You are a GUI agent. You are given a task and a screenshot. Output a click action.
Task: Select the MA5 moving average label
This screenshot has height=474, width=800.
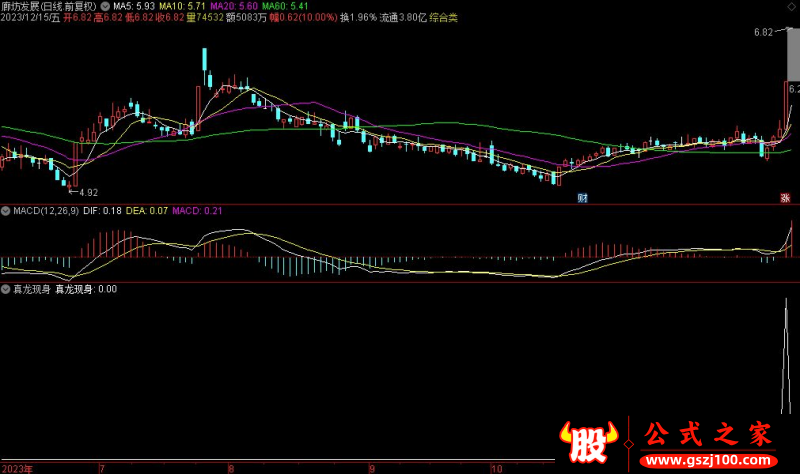pos(133,6)
